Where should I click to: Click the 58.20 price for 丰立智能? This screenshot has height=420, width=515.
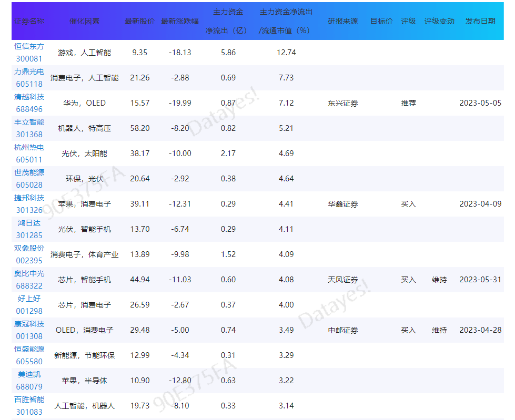click(x=139, y=128)
